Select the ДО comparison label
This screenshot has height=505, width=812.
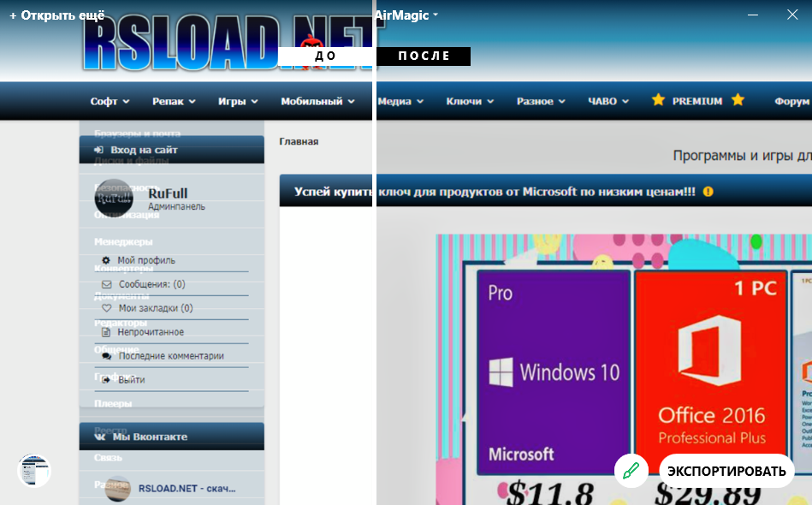tap(325, 56)
